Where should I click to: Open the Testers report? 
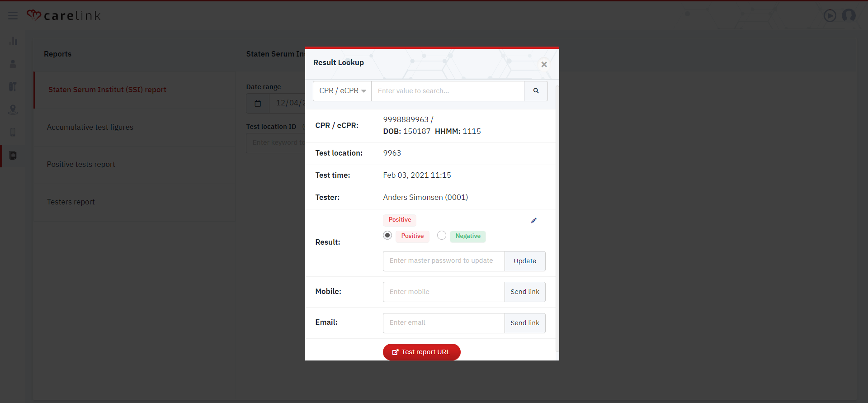(71, 202)
